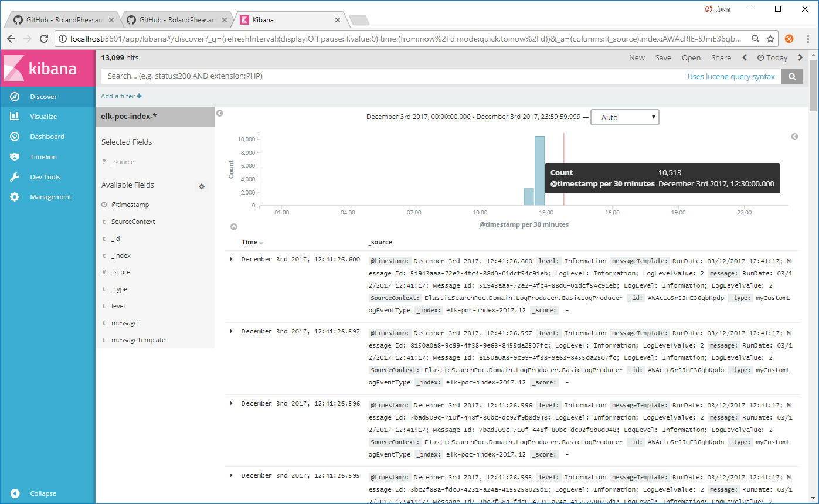
Task: Click the _score field
Action: tap(121, 272)
